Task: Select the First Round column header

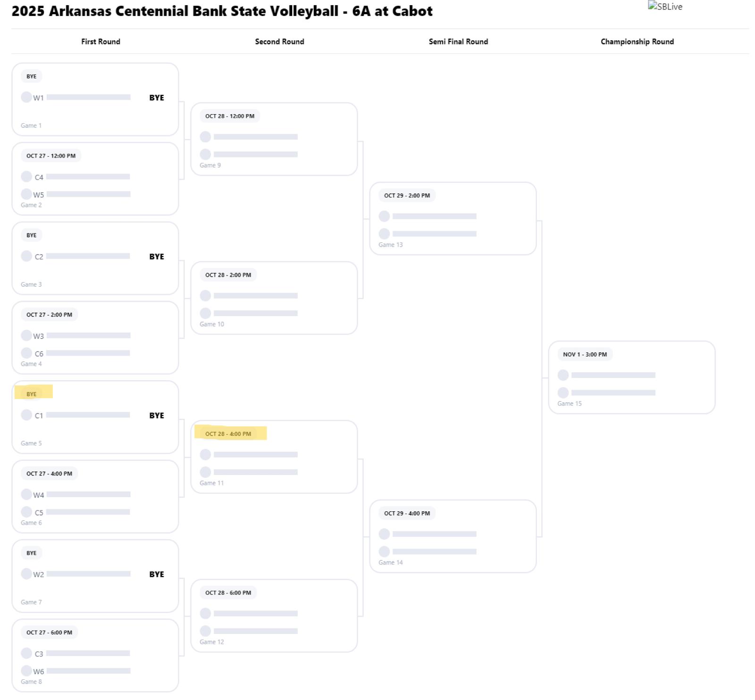Action: (101, 42)
